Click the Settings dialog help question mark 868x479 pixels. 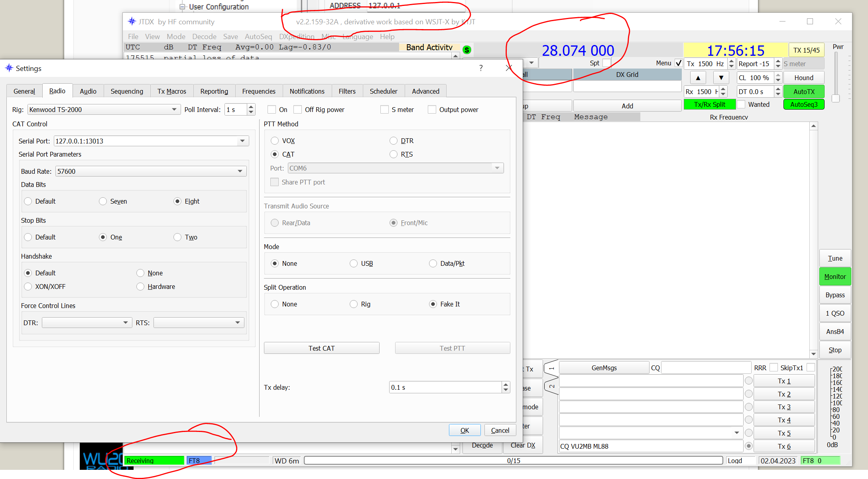tap(481, 68)
